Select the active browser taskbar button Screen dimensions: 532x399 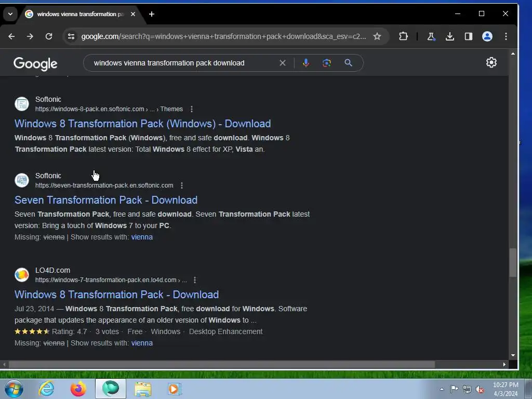point(111,389)
